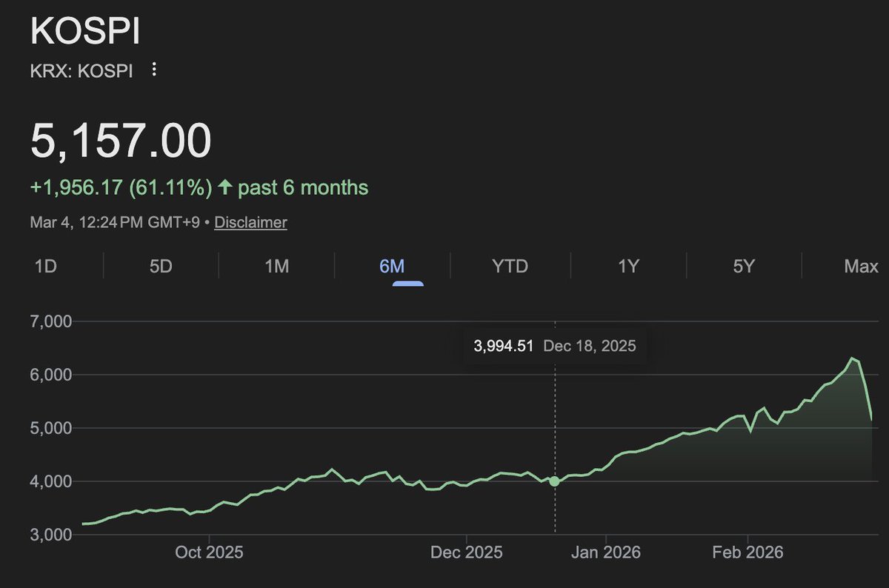Image resolution: width=889 pixels, height=588 pixels.
Task: Click the Oct 2025 axis label
Action: tap(210, 552)
